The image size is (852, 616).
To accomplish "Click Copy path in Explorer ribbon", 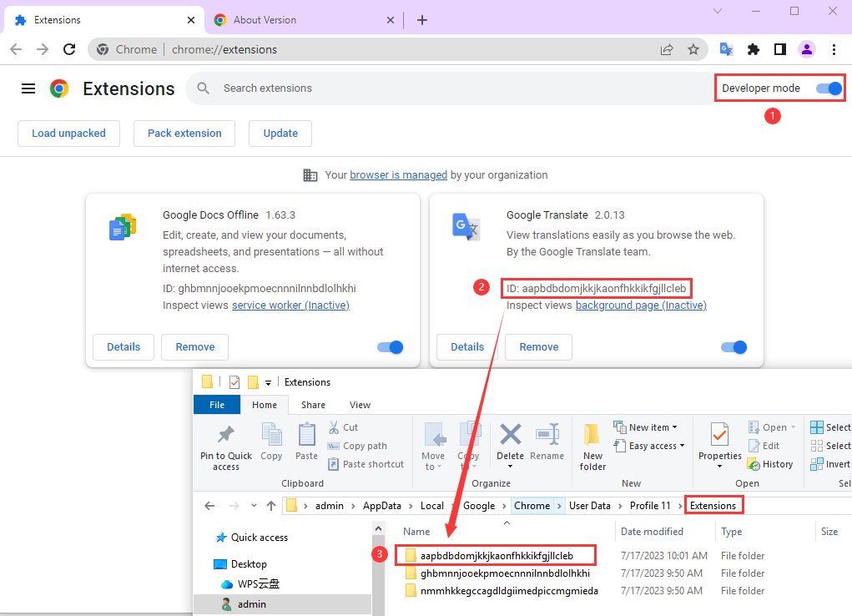I will (357, 446).
